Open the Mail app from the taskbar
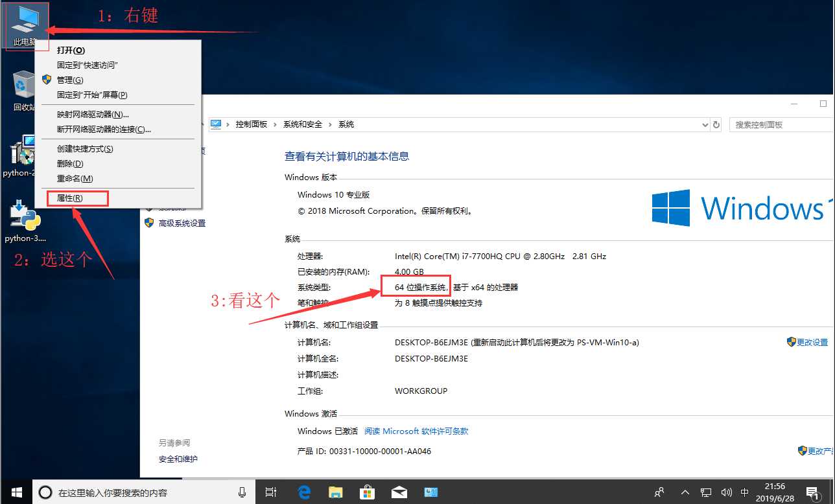The height and width of the screenshot is (504, 835). 399,492
